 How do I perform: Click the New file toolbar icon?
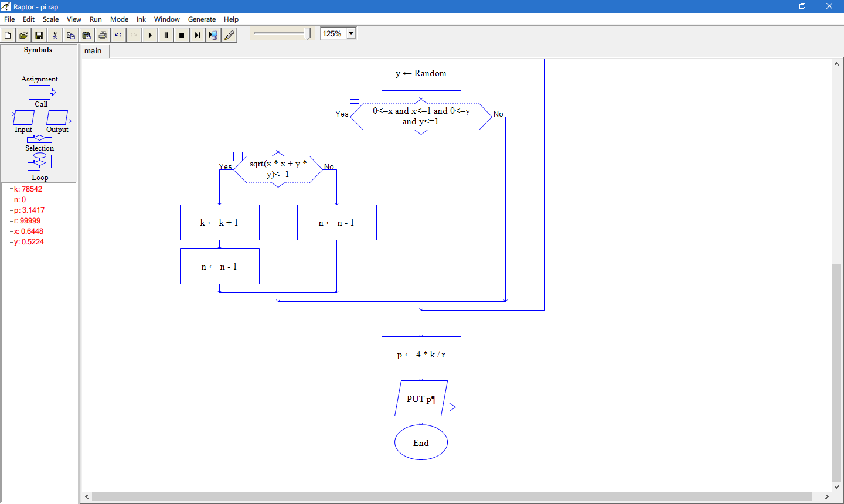point(8,35)
